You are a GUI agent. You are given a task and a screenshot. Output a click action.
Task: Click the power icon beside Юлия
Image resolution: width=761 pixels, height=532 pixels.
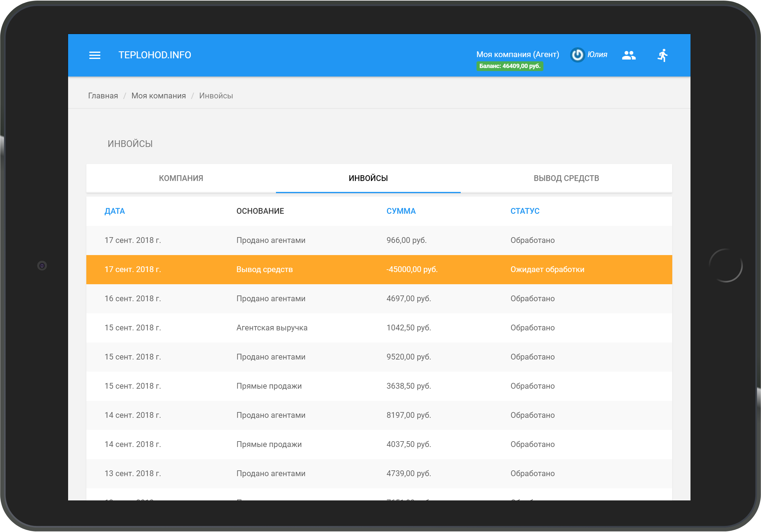click(577, 55)
